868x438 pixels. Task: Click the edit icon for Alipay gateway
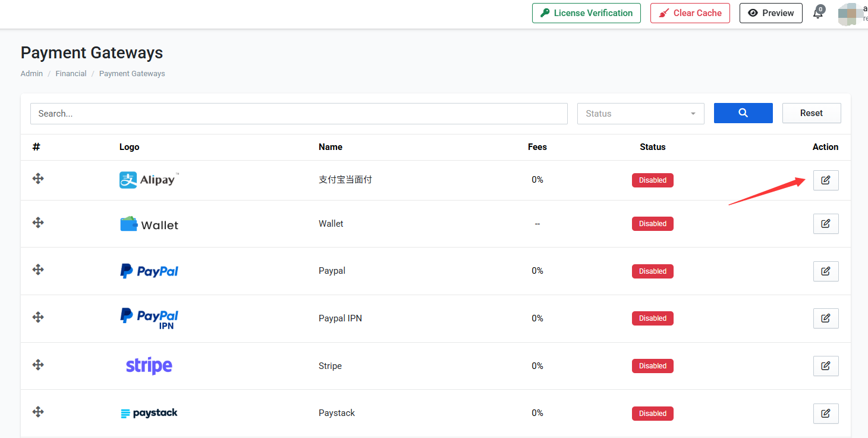click(826, 180)
